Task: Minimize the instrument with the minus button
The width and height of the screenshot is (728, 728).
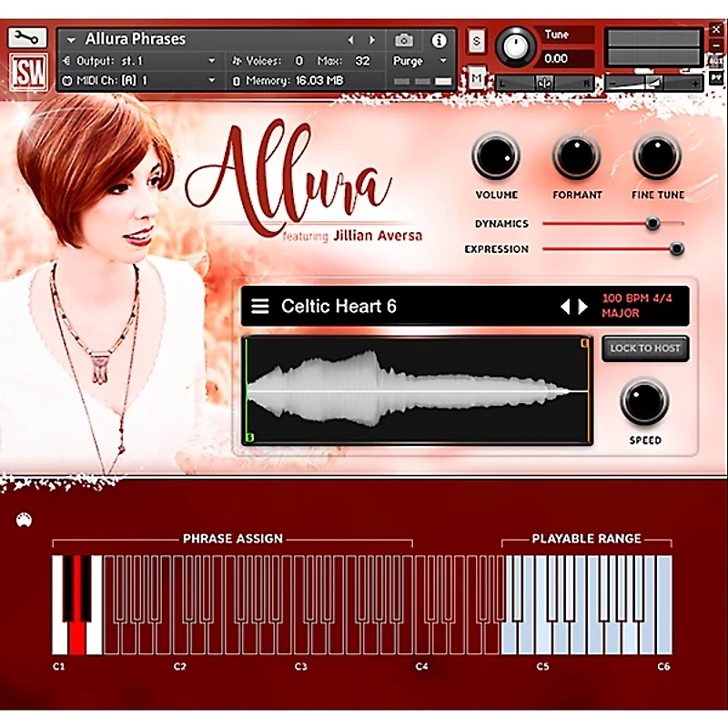Action: coord(715,45)
